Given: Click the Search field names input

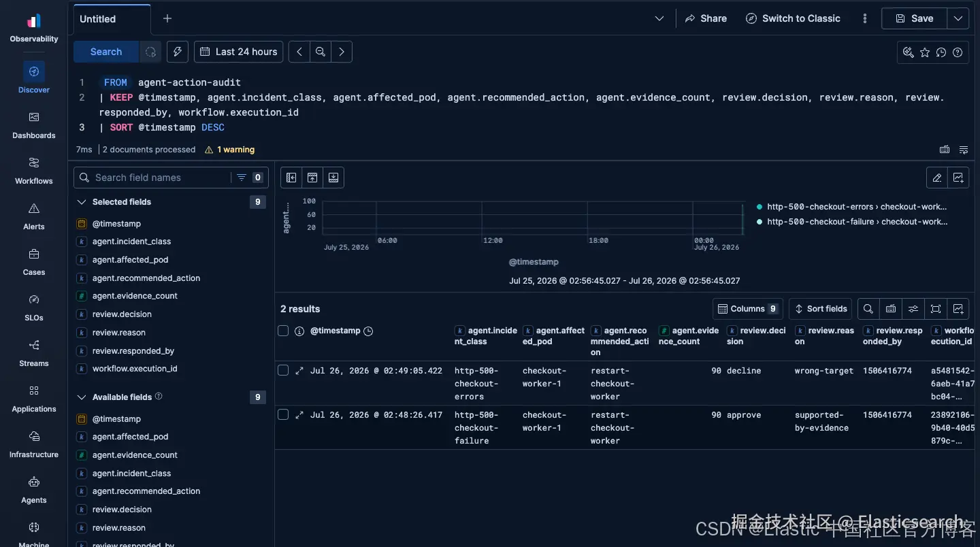Looking at the screenshot, I should [x=161, y=178].
